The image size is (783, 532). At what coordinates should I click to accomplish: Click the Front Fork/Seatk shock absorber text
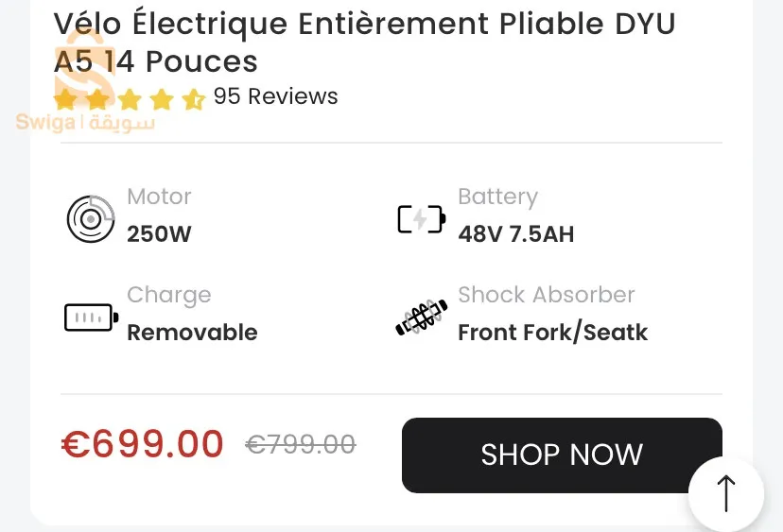point(552,333)
